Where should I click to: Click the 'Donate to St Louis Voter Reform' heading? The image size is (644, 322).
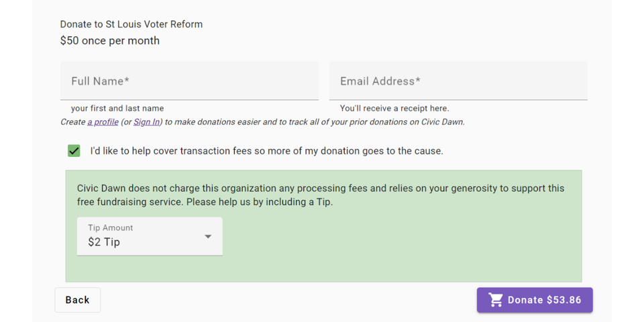click(x=131, y=24)
